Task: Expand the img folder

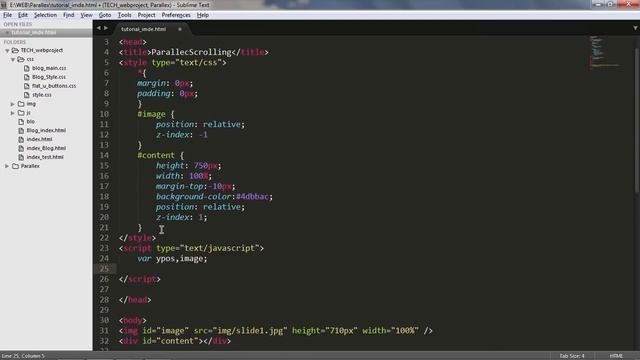Action: pos(13,104)
